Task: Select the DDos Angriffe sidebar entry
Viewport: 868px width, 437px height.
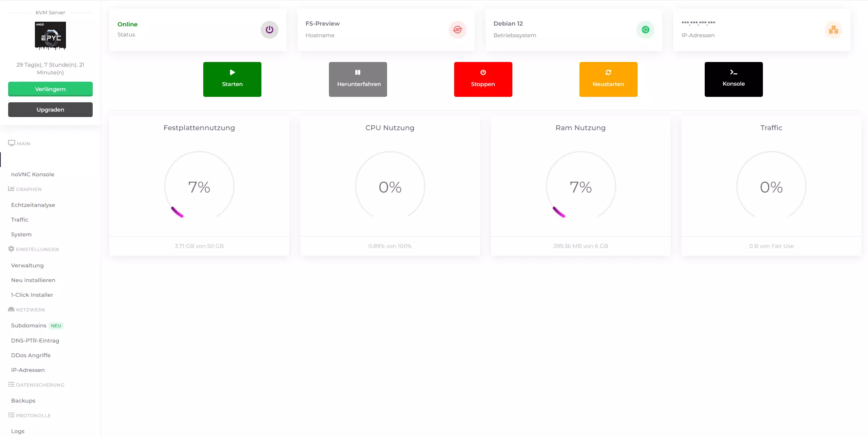Action: click(31, 355)
